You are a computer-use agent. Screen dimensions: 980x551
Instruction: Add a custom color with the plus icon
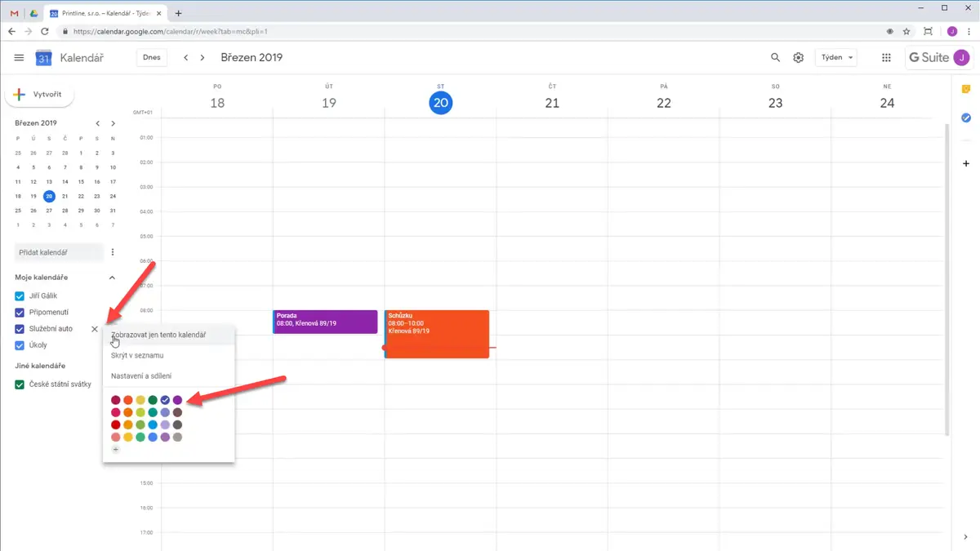tap(115, 450)
